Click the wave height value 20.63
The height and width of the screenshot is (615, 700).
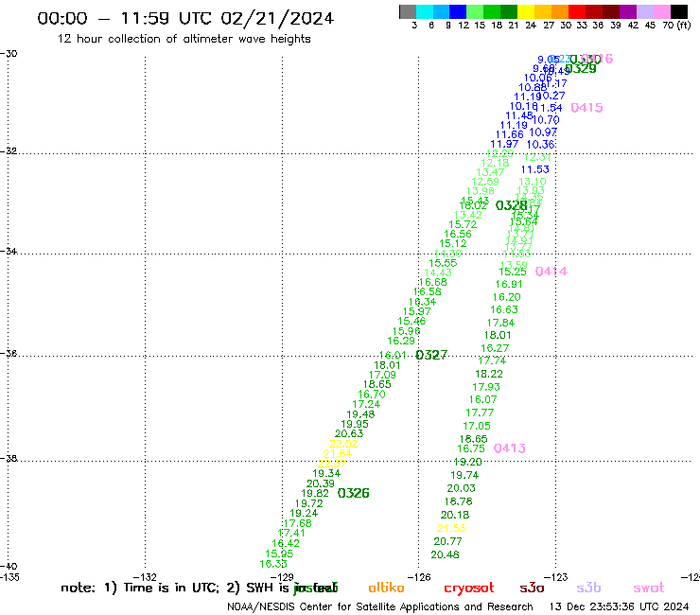349,433
